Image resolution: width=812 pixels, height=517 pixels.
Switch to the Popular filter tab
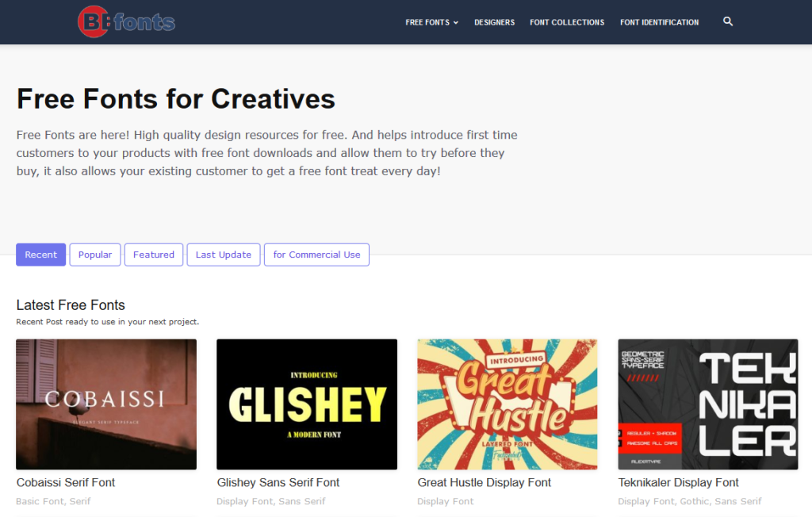coord(95,255)
